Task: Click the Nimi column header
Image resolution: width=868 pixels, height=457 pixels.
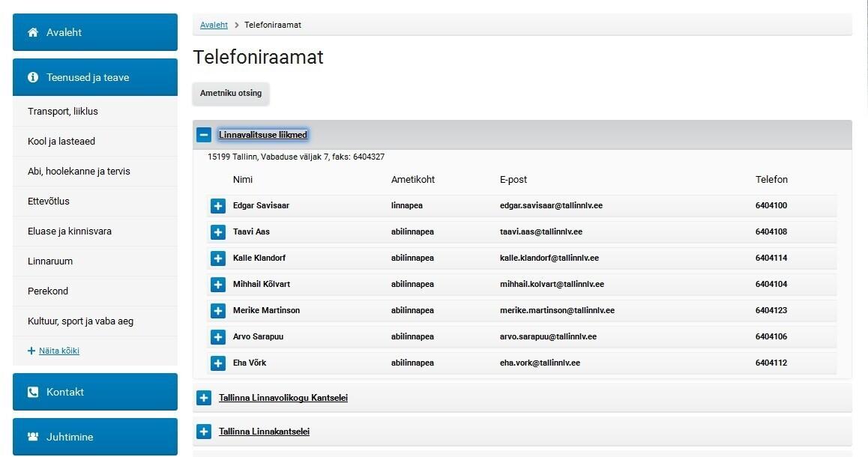Action: click(242, 179)
